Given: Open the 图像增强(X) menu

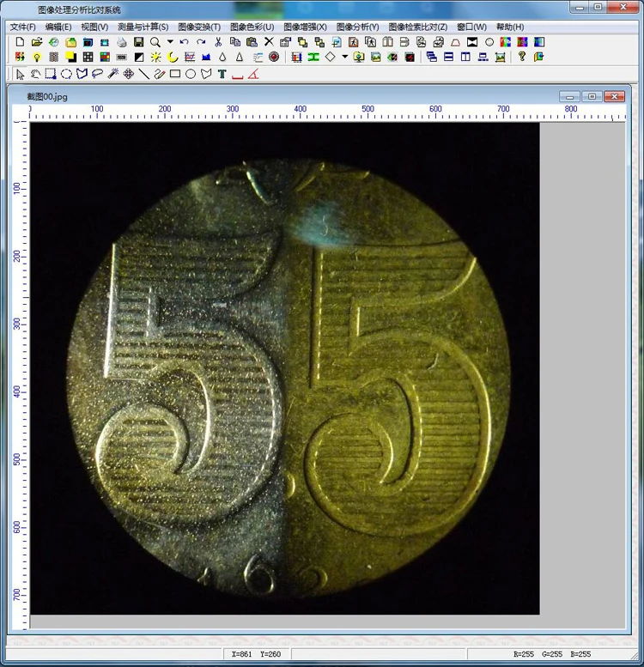Looking at the screenshot, I should point(305,27).
